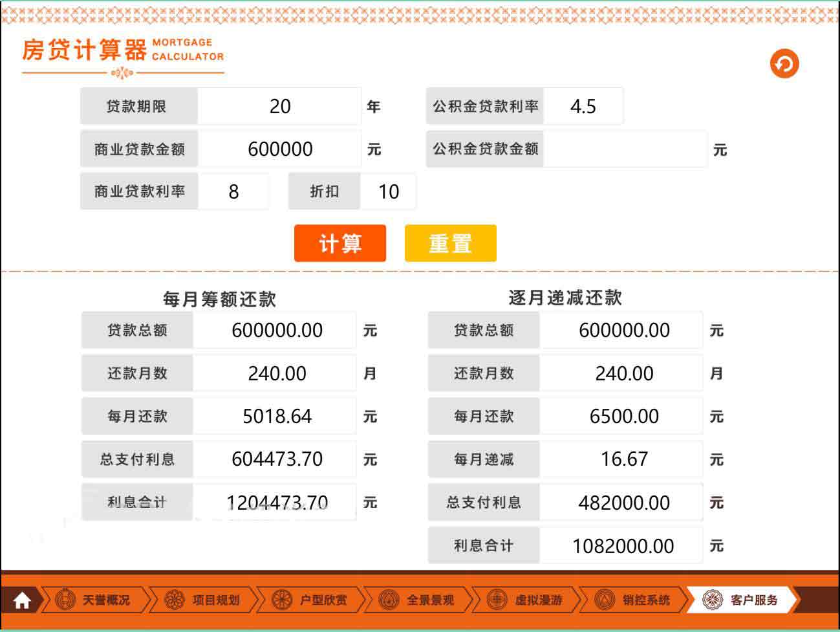
Task: Click the 项目规划 flower icon
Action: coord(175,600)
